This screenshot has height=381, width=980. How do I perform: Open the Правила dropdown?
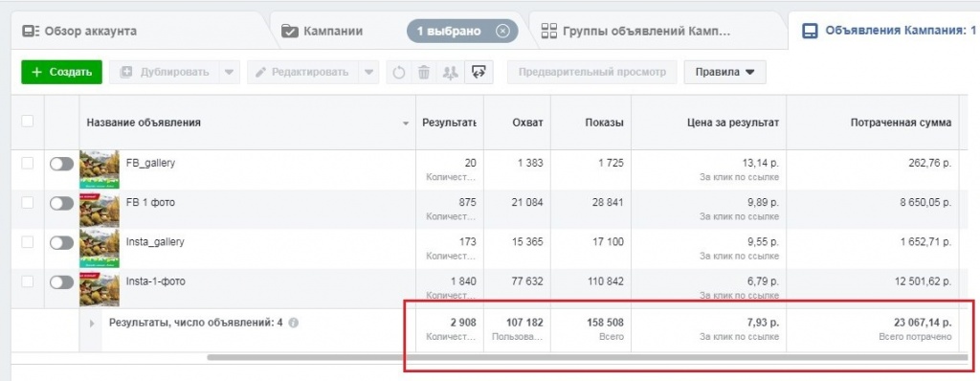click(x=725, y=72)
